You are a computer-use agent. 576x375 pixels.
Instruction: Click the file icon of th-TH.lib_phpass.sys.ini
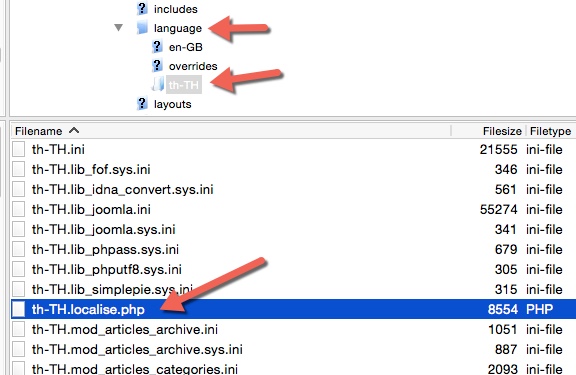[x=18, y=249]
